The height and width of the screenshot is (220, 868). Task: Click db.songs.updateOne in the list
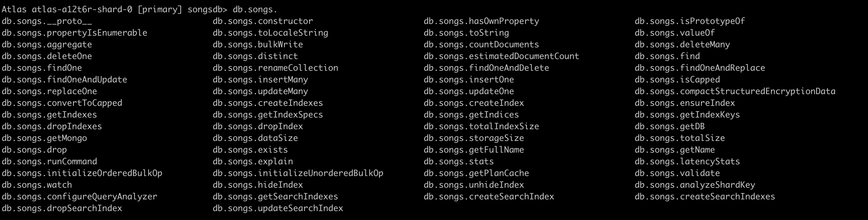(x=469, y=92)
